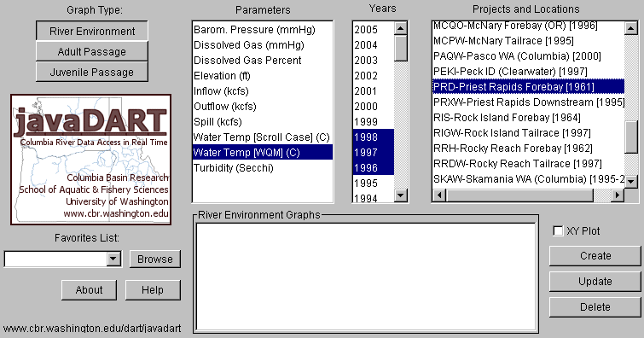Viewport: 644px width, 338px height.
Task: Select year 1998
Action: click(374, 137)
